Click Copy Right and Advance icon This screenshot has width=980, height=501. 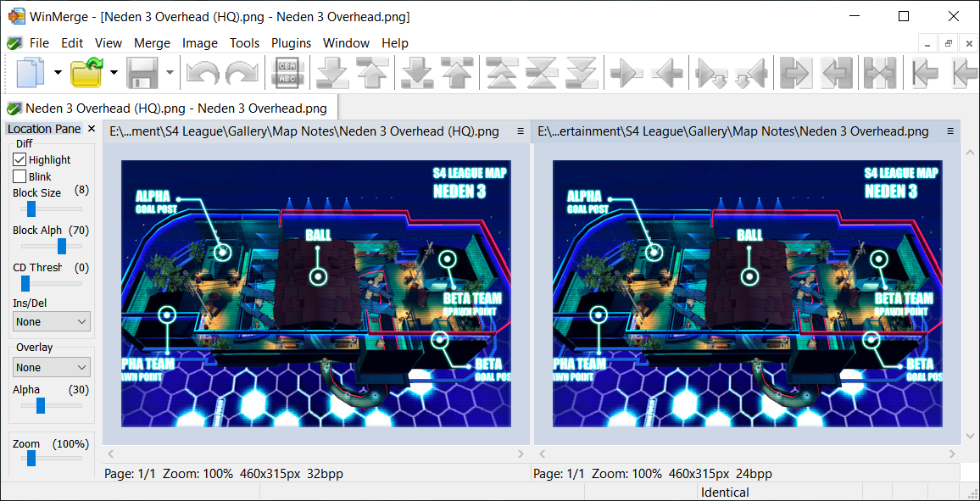[710, 73]
